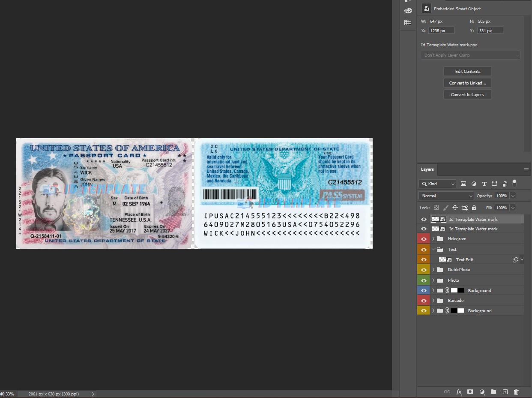
Task: Expand the Backgrpund group
Action: [x=433, y=311]
